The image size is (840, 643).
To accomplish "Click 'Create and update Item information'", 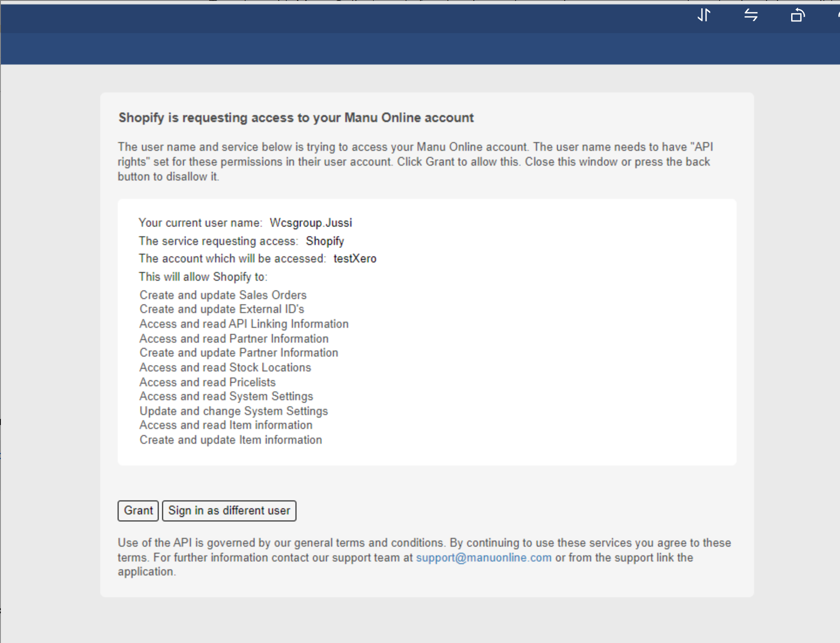I will coord(231,440).
